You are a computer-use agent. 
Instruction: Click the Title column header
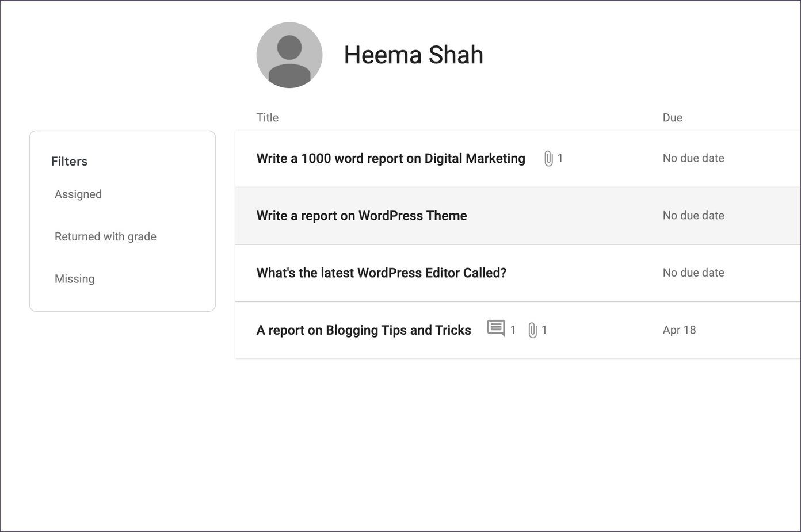click(x=268, y=117)
